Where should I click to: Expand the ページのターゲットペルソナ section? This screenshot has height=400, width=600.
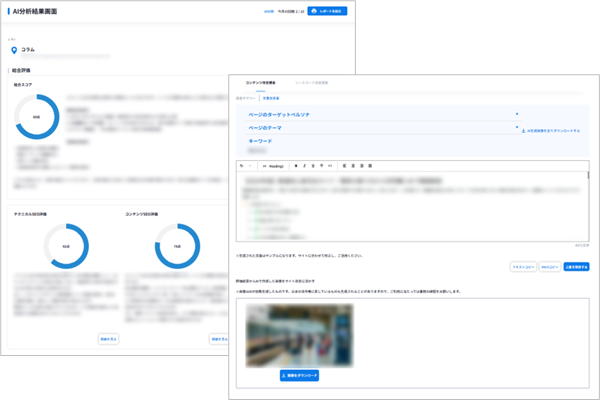(516, 115)
